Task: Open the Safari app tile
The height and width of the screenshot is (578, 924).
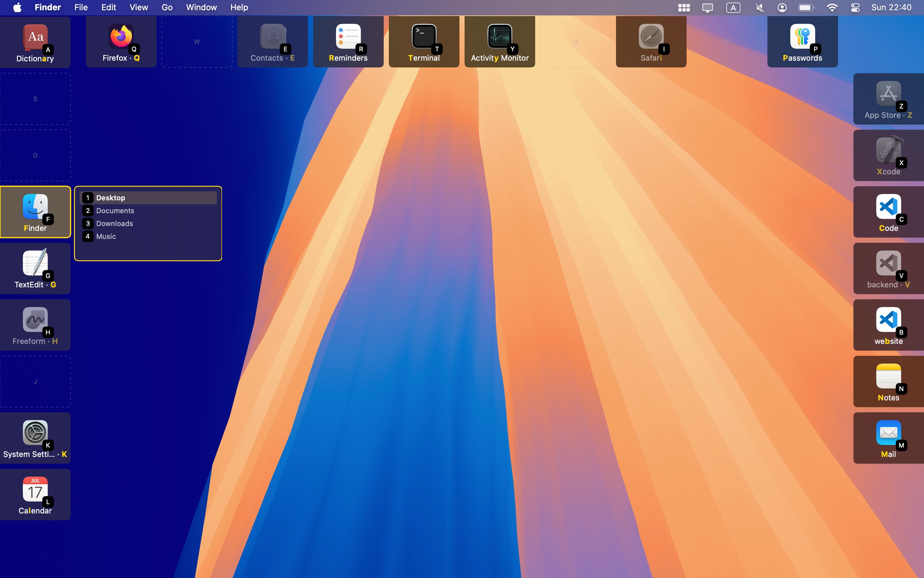Action: pos(651,42)
